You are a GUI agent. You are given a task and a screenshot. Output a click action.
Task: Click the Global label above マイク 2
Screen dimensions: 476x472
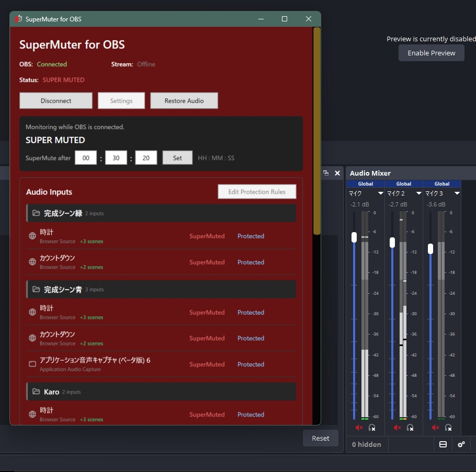click(x=404, y=184)
